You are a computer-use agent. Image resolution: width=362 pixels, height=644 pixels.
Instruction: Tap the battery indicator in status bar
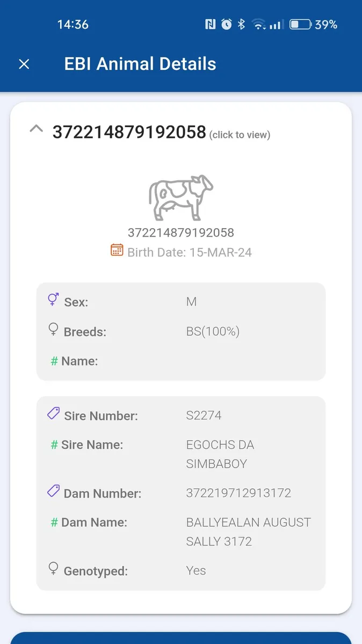tap(300, 24)
